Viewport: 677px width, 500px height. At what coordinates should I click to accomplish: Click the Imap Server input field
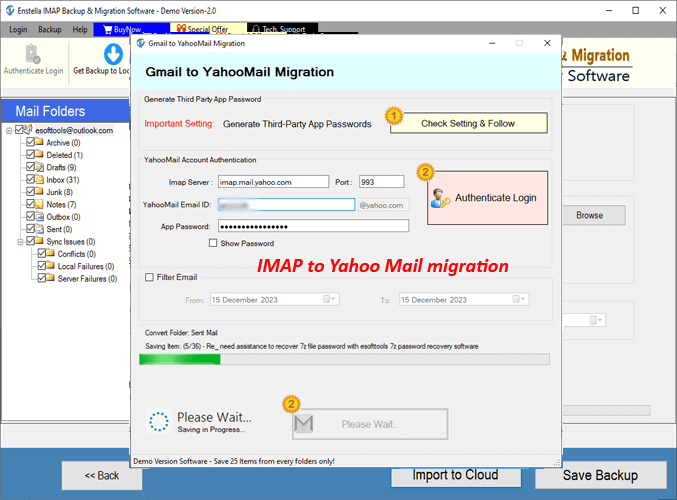pyautogui.click(x=273, y=182)
